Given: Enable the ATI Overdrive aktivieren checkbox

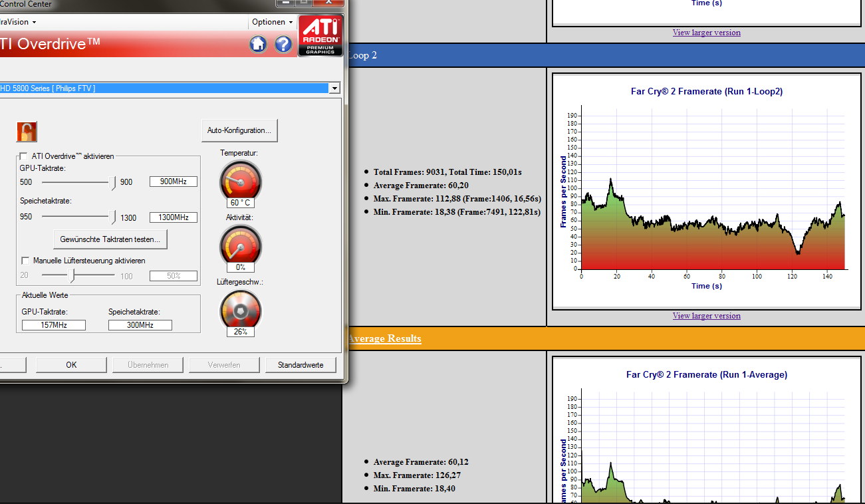Looking at the screenshot, I should [24, 156].
